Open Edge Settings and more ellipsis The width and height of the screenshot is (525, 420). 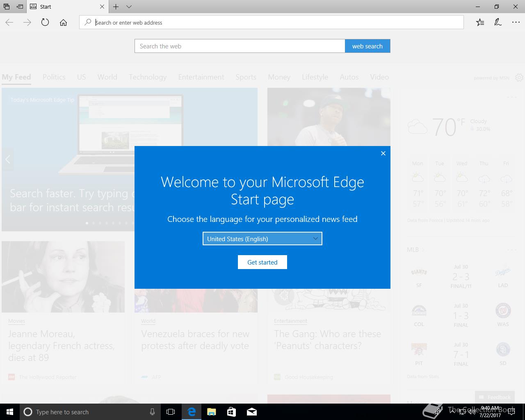[516, 23]
